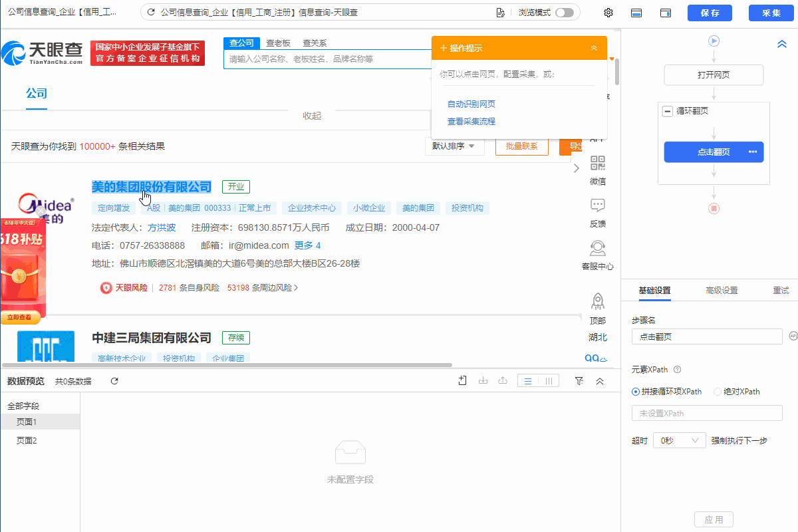This screenshot has width=798, height=532.
Task: Reload page with the address bar refresh icon
Action: click(151, 13)
